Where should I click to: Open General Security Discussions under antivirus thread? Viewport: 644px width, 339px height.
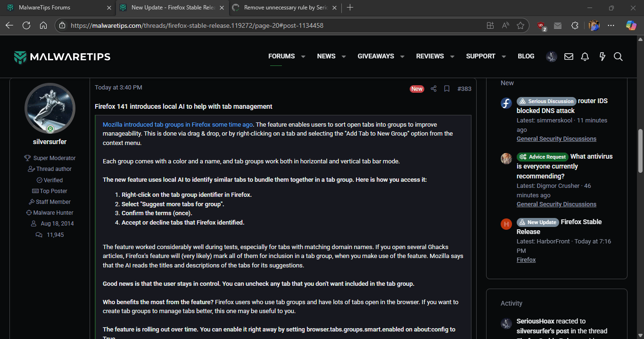point(556,204)
